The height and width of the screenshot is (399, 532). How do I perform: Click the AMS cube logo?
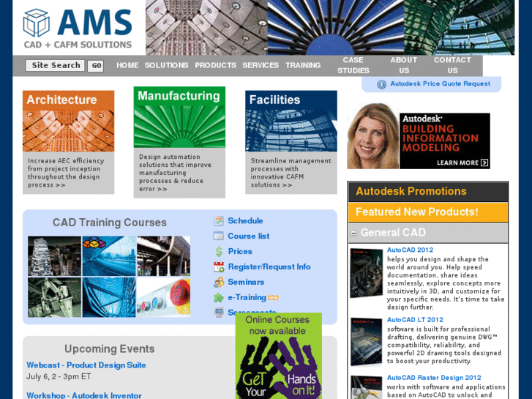pyautogui.click(x=37, y=23)
